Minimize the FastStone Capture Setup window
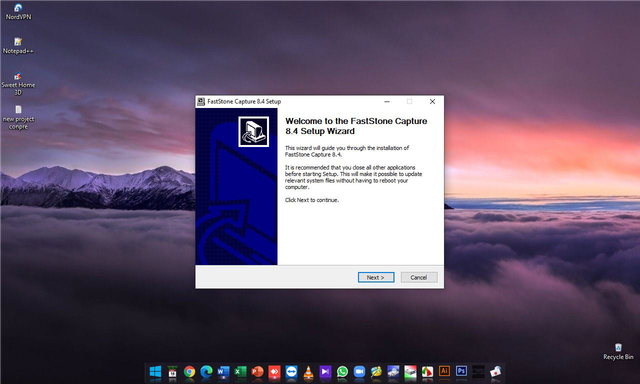Image resolution: width=640 pixels, height=384 pixels. 387,102
